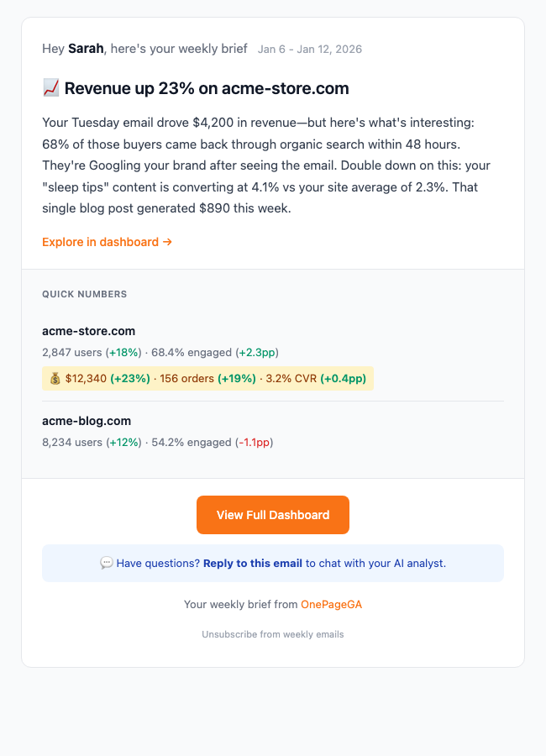Click Unsubscribe from weekly emails

point(272,634)
